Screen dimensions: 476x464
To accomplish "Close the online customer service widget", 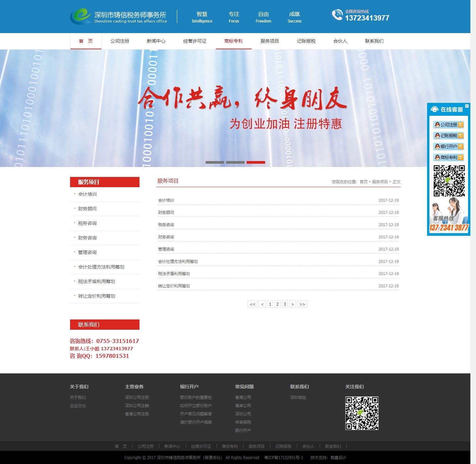I will point(467,106).
